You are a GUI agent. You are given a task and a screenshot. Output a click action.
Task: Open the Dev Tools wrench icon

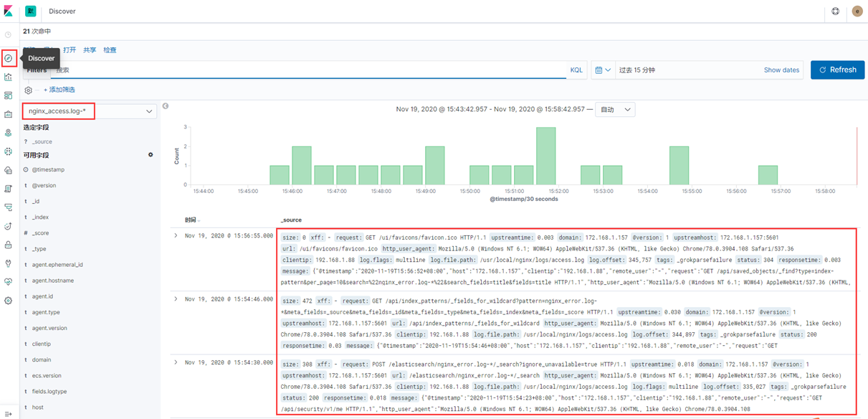pos(8,263)
